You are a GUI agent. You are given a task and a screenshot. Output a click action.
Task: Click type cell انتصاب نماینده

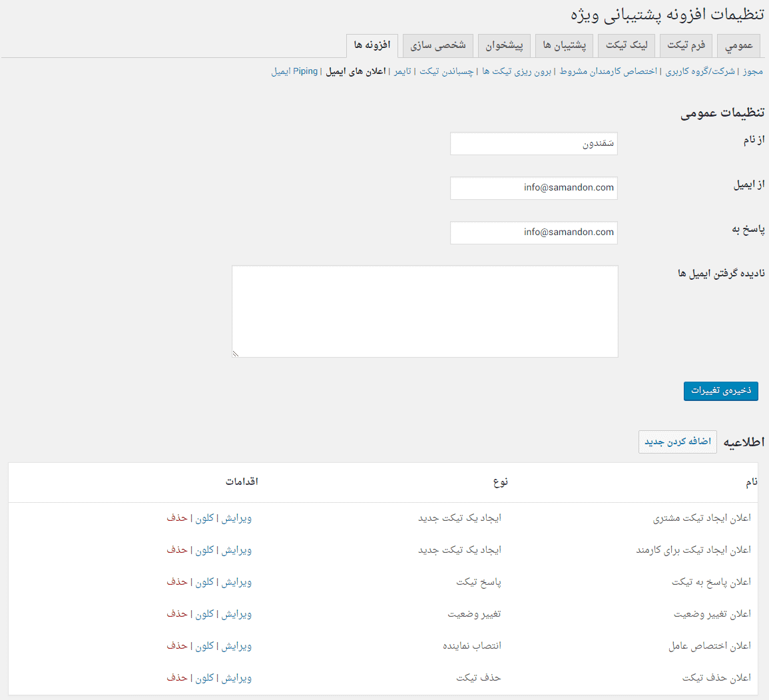click(x=472, y=646)
